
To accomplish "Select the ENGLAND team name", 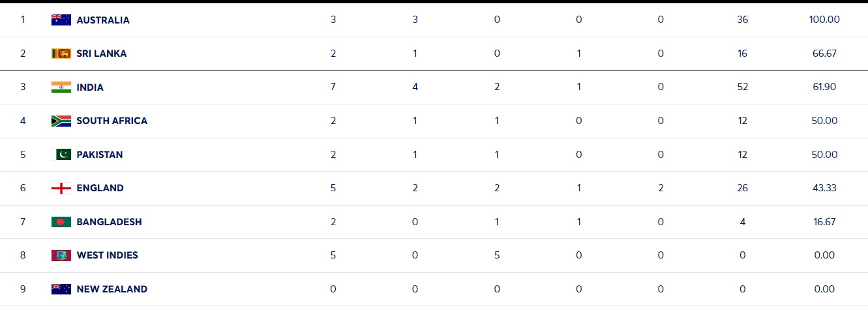I will coord(100,188).
